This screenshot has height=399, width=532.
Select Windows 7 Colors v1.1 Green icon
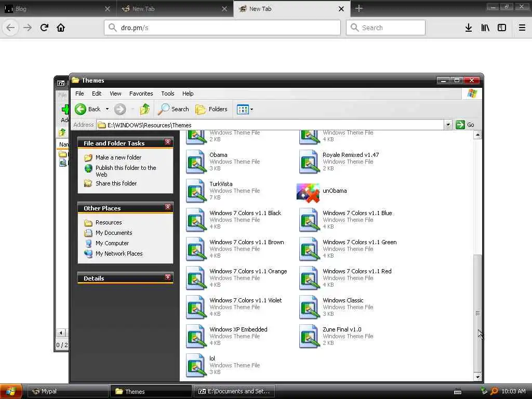(310, 249)
